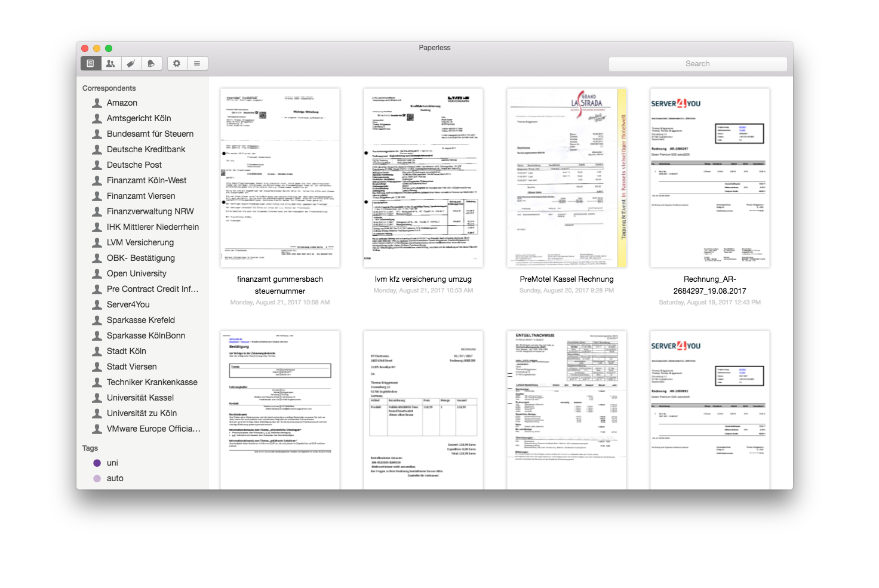Screen dimensions: 879x588
Task: Click the person icon beside Finanzamt Viersen
Action: pos(97,196)
